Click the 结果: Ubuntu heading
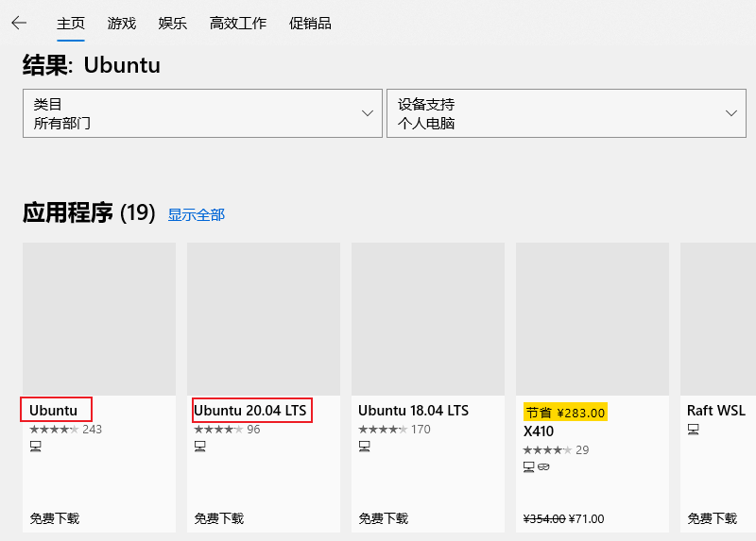The height and width of the screenshot is (541, 756). [92, 65]
